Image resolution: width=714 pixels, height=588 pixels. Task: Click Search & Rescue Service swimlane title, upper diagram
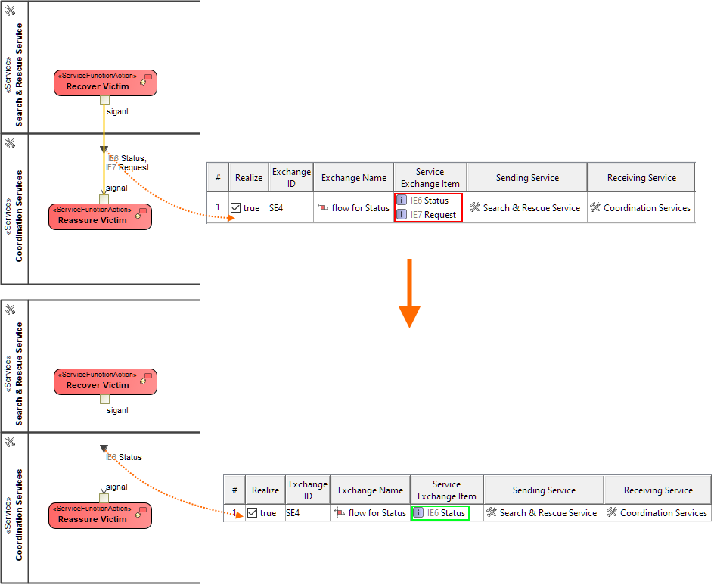click(x=19, y=75)
